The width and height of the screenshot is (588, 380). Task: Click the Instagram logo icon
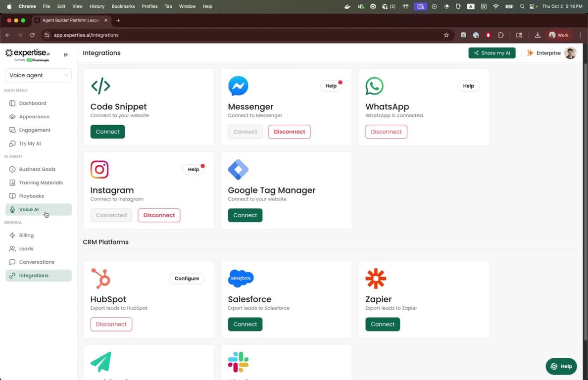coord(99,169)
